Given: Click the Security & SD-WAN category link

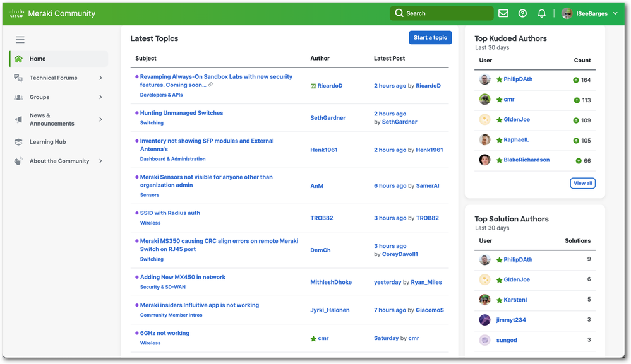Looking at the screenshot, I should pyautogui.click(x=162, y=287).
